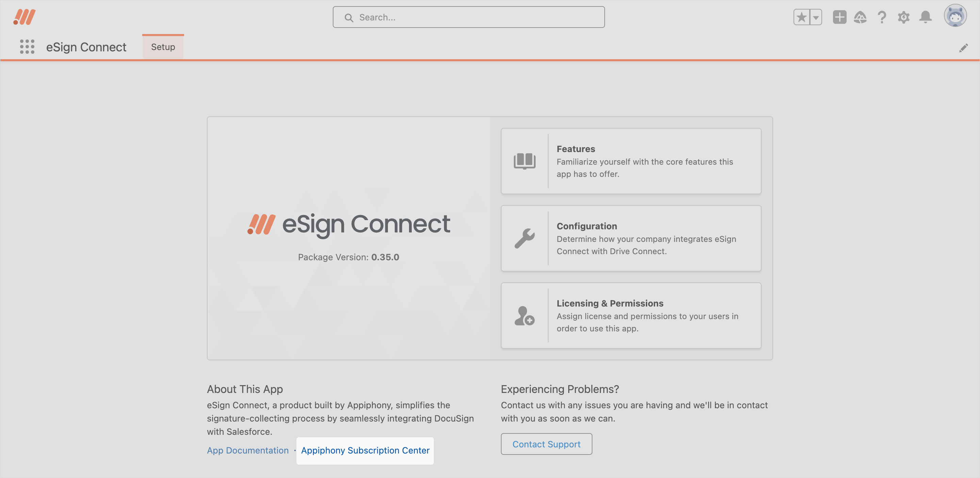
Task: Open the Features card
Action: tap(631, 161)
